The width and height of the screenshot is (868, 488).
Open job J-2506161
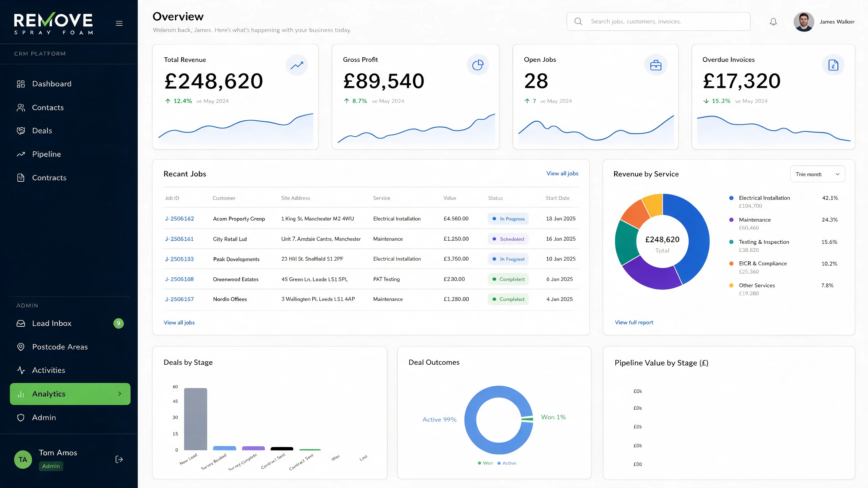(x=179, y=239)
